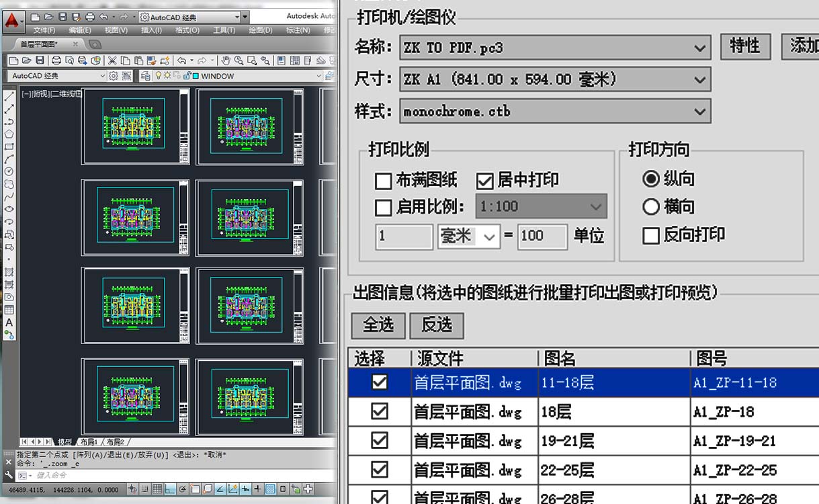
Task: Click the Cut scissors icon
Action: coord(112,60)
